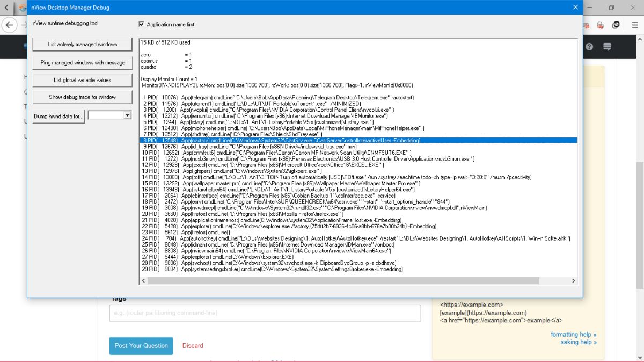644x362 pixels.
Task: Click List global variable values button
Action: click(83, 80)
